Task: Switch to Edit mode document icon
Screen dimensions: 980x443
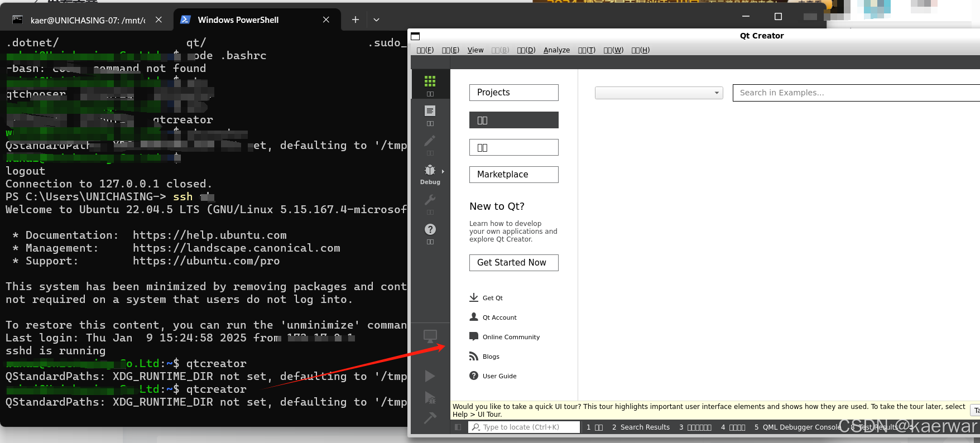Action: click(430, 111)
